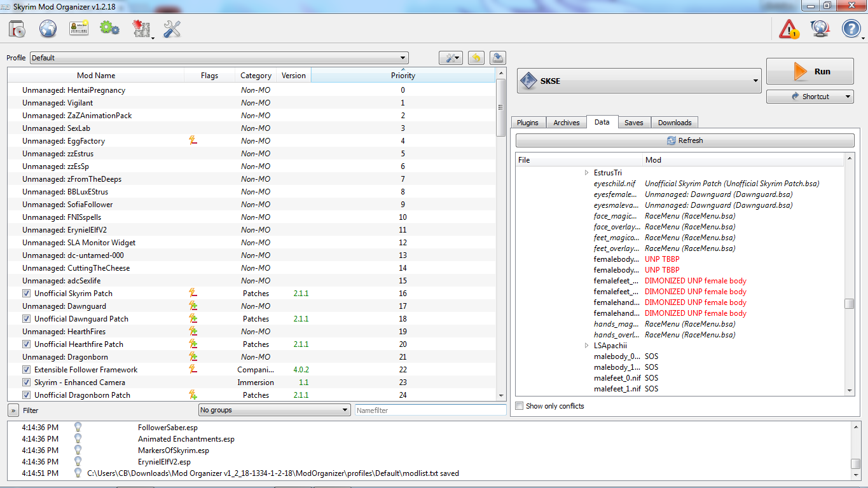The image size is (868, 488).
Task: Sort by the Mod Name column header
Action: point(96,75)
